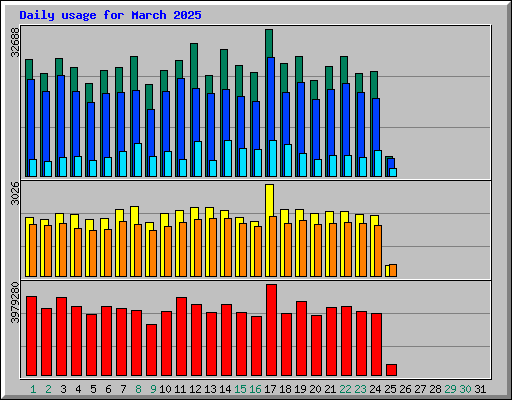Click day label 26

click(x=405, y=389)
